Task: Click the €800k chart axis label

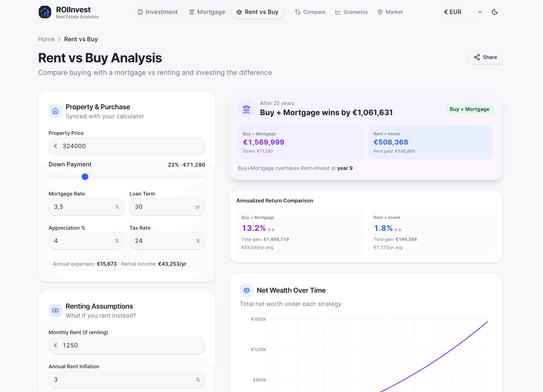Action: (x=260, y=380)
